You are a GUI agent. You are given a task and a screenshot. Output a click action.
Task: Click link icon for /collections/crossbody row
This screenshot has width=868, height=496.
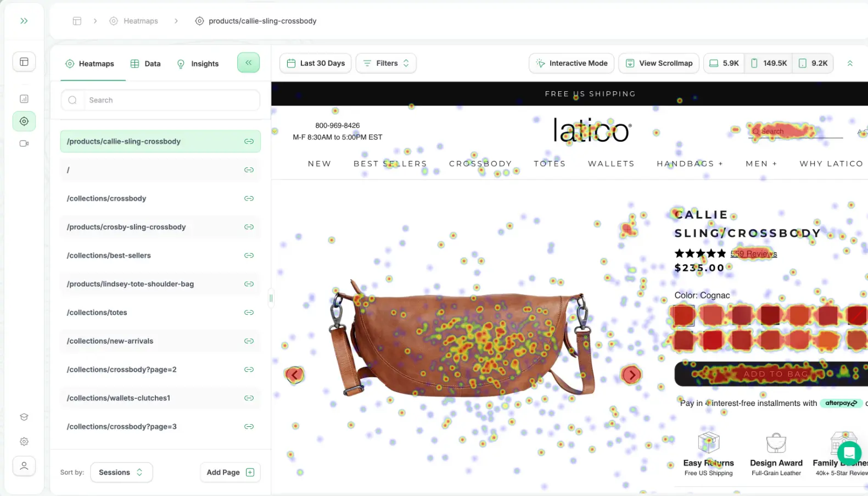coord(249,198)
